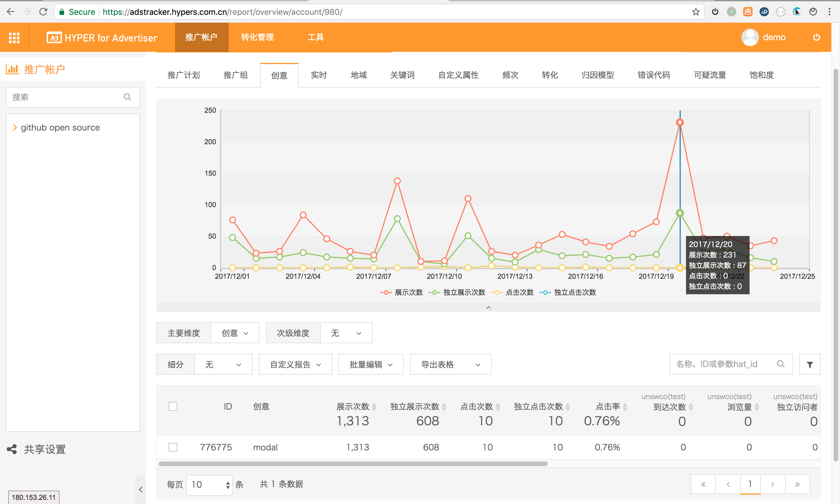The width and height of the screenshot is (840, 504).
Task: Bookmark the page with the star icon
Action: (x=696, y=12)
